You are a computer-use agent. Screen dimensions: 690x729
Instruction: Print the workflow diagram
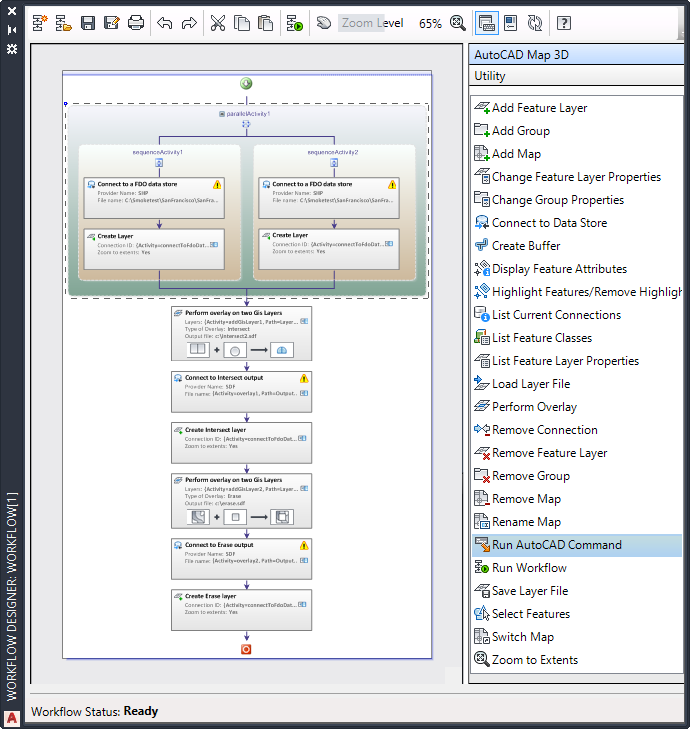point(136,23)
